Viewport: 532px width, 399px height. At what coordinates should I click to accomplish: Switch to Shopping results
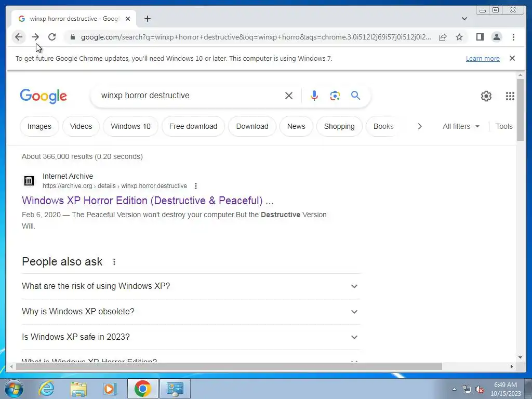click(339, 126)
